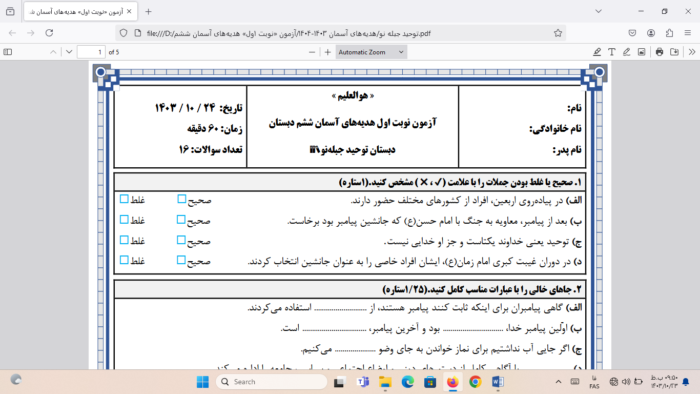Image resolution: width=700 pixels, height=394 pixels.
Task: Check the صحیح box for question د
Action: (181, 260)
